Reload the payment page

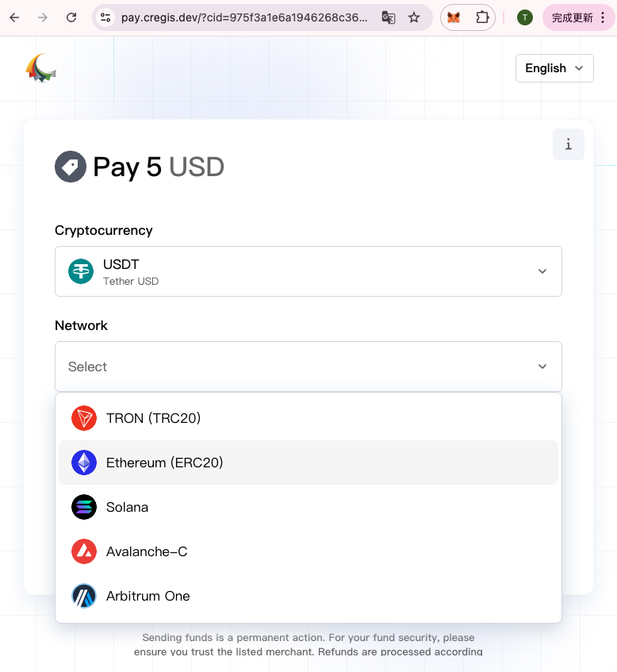pos(71,17)
